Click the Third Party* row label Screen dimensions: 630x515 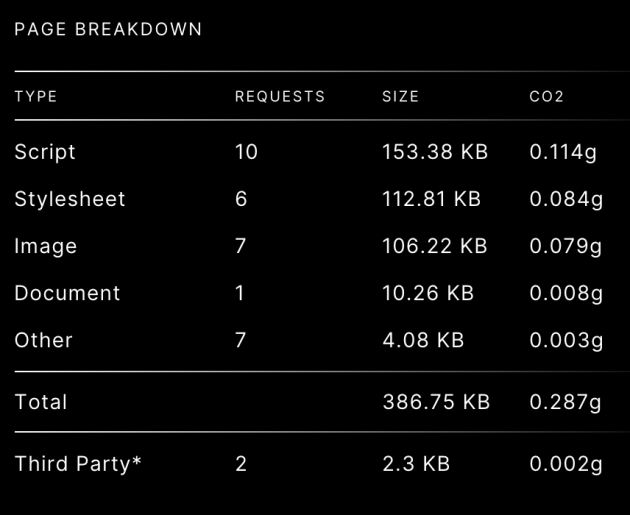(78, 464)
